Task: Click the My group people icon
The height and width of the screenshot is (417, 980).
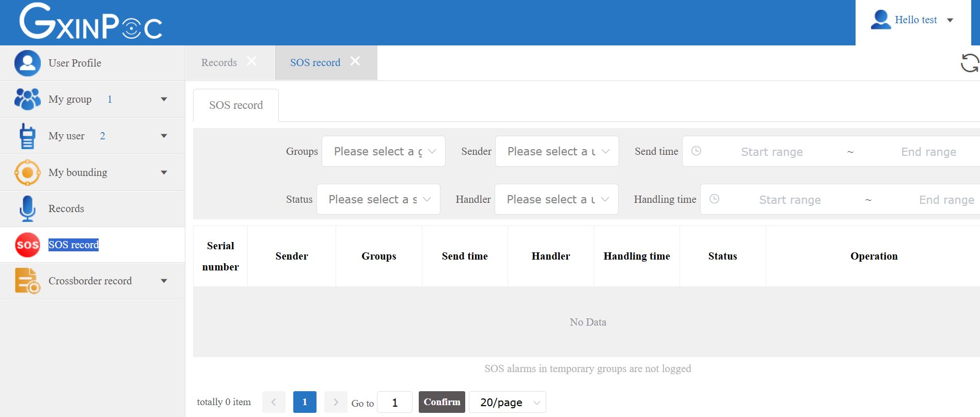Action: pos(27,99)
